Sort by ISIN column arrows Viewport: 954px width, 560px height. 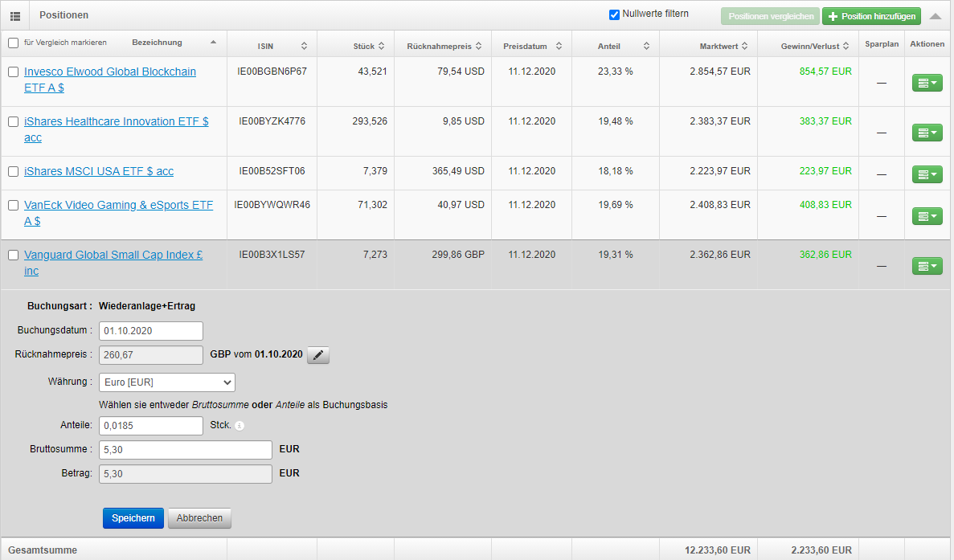305,47
